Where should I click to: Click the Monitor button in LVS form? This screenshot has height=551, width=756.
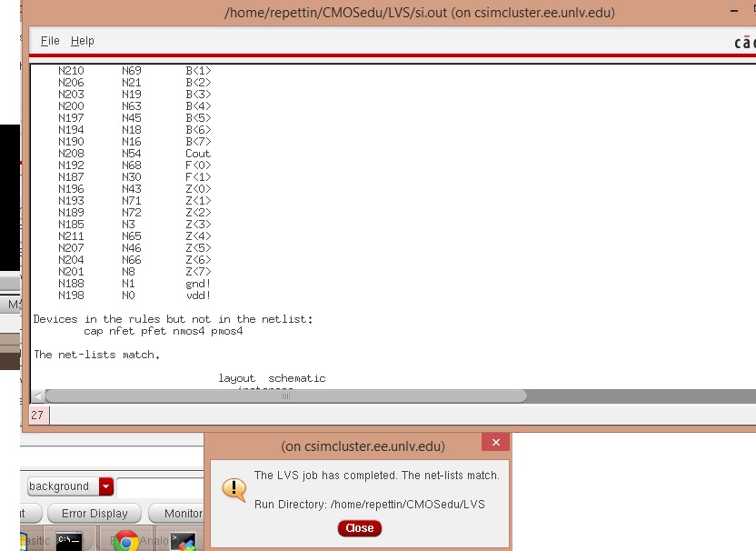176,514
